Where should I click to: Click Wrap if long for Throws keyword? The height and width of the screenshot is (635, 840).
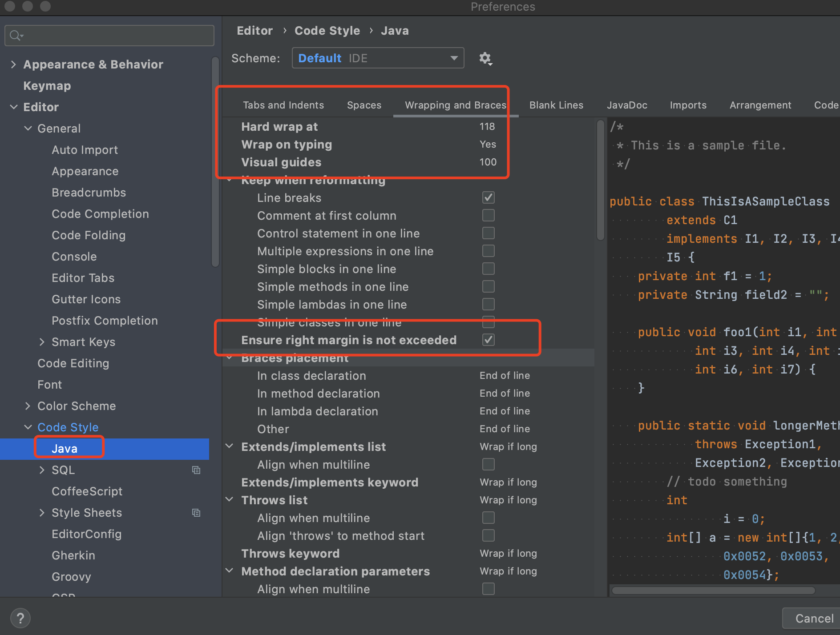point(508,554)
